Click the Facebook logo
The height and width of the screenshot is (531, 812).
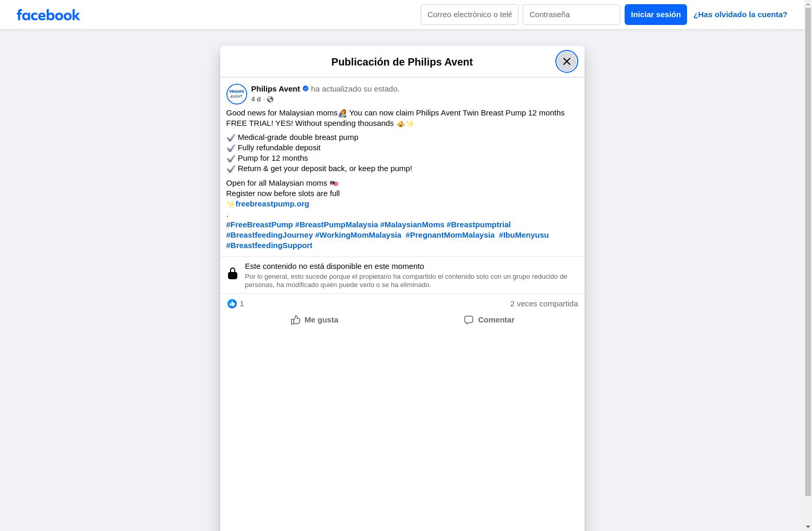pos(48,15)
